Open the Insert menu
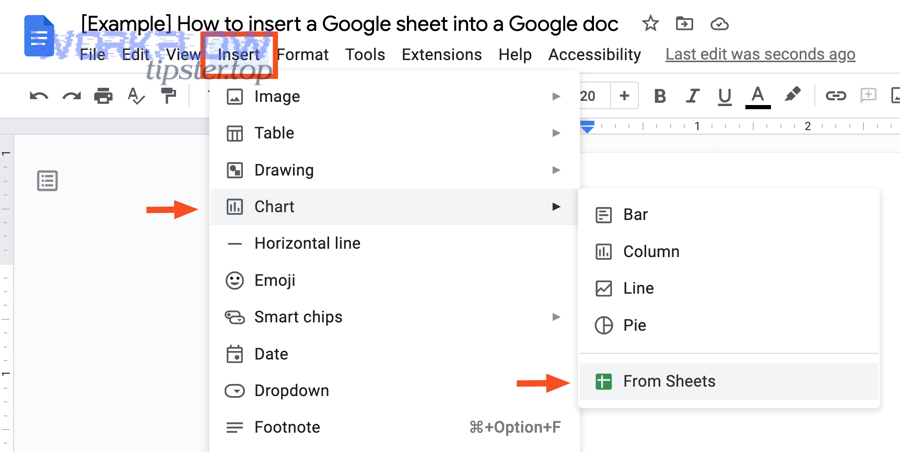The width and height of the screenshot is (900, 452). [x=239, y=55]
